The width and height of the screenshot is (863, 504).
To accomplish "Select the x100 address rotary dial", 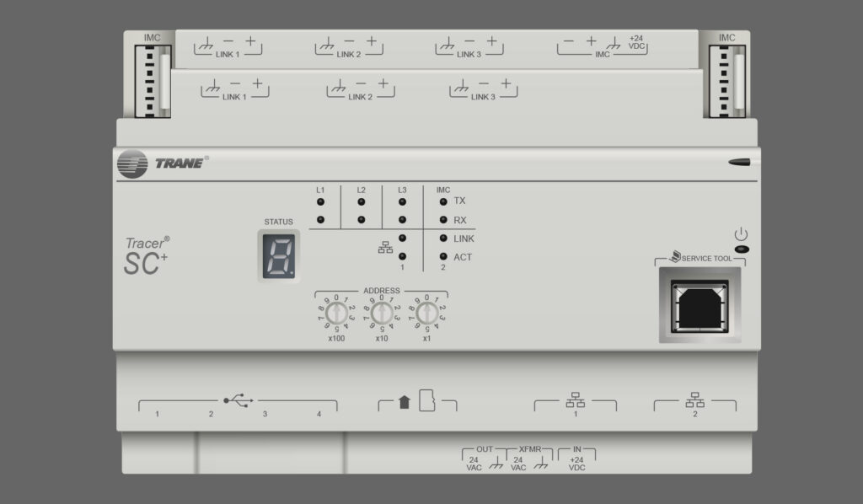I will click(336, 314).
